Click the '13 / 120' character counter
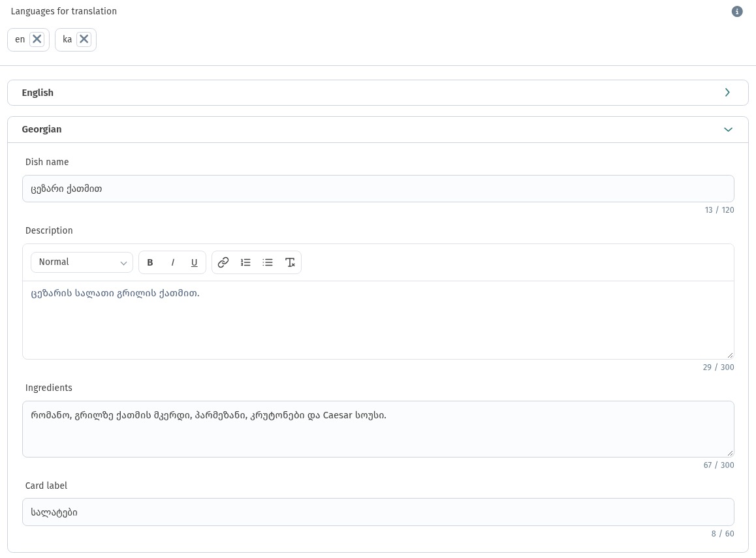Screen dimensions: 756x558 [x=719, y=210]
